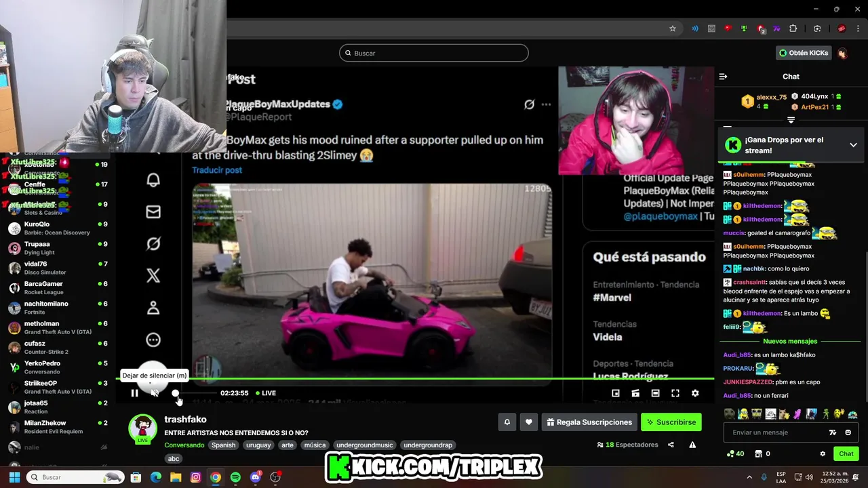Select the Spanish tag
This screenshot has width=868, height=488.
pyautogui.click(x=223, y=445)
